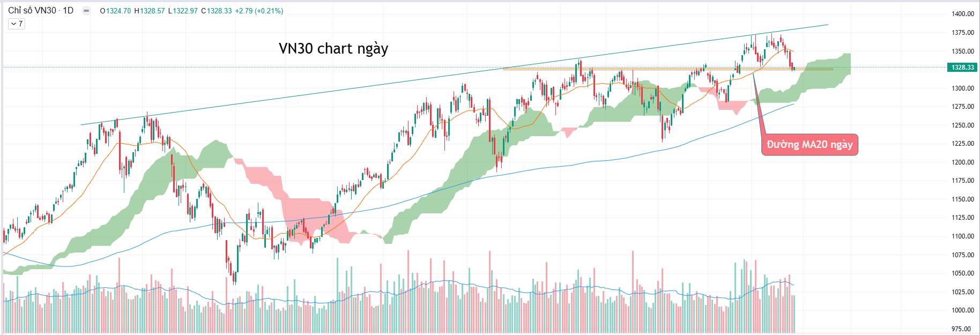Screen dimensions: 980x335
Task: Click the 1100.00 price axis label
Action: (962, 236)
